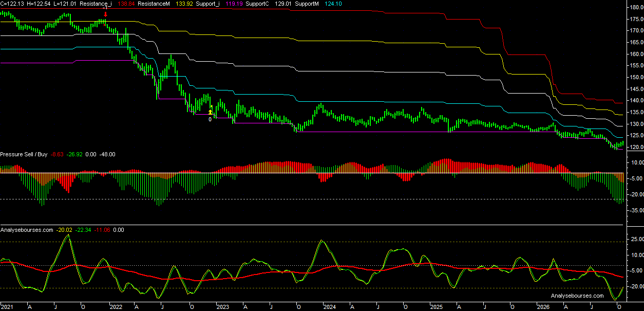Click the 2022 year label
644x311 pixels.
click(x=115, y=306)
